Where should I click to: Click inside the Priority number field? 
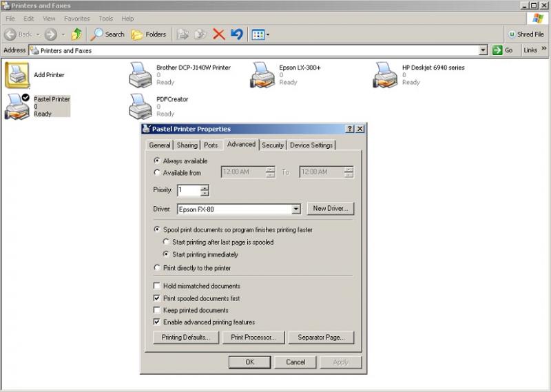pyautogui.click(x=188, y=190)
